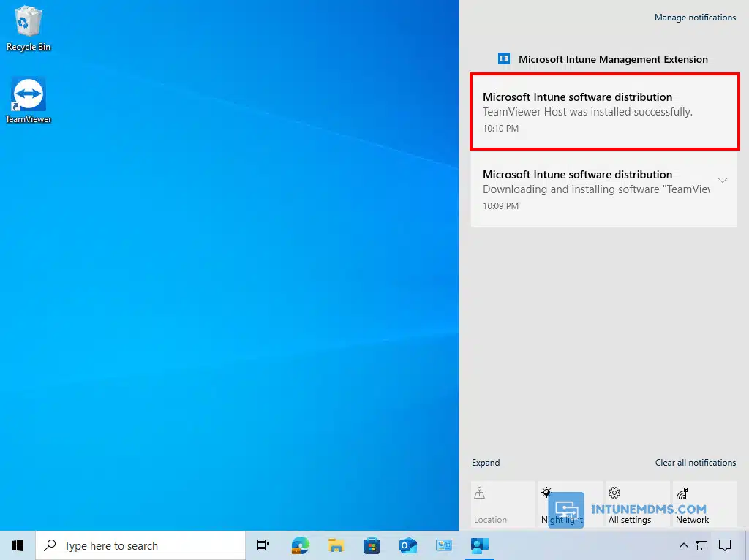Viewport: 749px width, 560px height.
Task: Launch Outlook from the taskbar
Action: coord(408,545)
